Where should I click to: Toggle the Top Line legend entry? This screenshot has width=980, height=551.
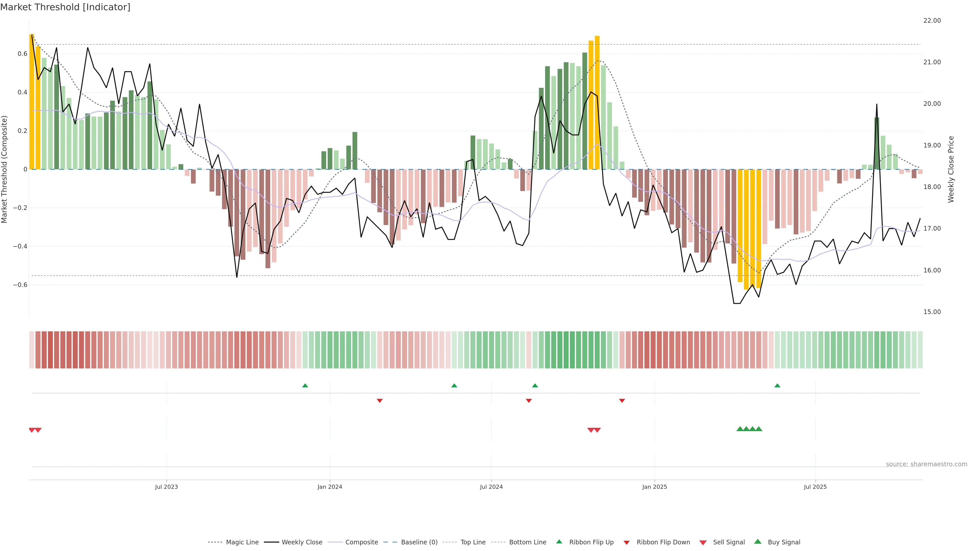[x=473, y=542]
